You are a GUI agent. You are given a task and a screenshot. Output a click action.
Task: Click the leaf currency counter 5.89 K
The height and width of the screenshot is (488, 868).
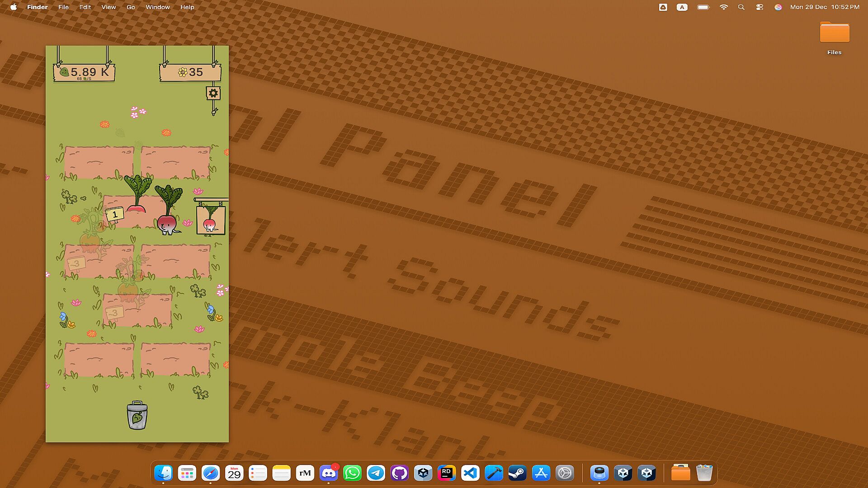tap(84, 72)
